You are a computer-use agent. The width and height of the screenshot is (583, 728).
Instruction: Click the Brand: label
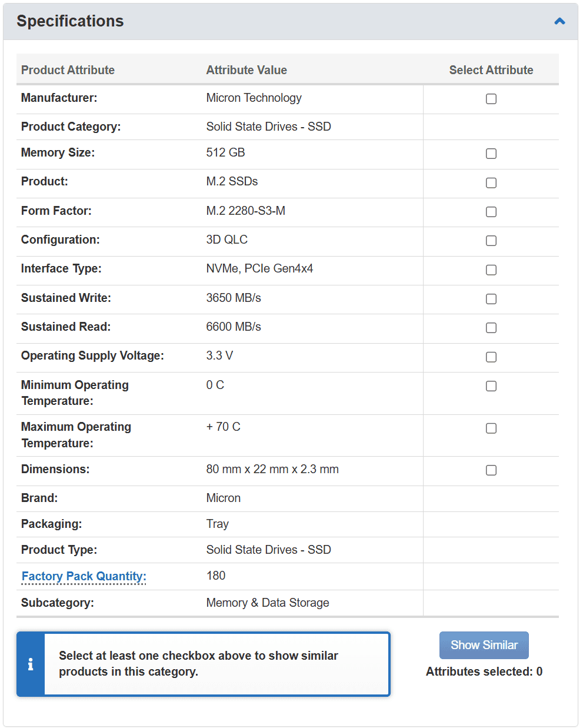[x=39, y=498]
